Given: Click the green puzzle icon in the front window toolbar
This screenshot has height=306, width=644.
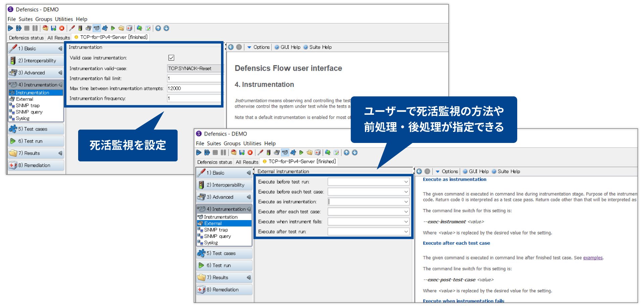Looking at the screenshot, I should (328, 153).
